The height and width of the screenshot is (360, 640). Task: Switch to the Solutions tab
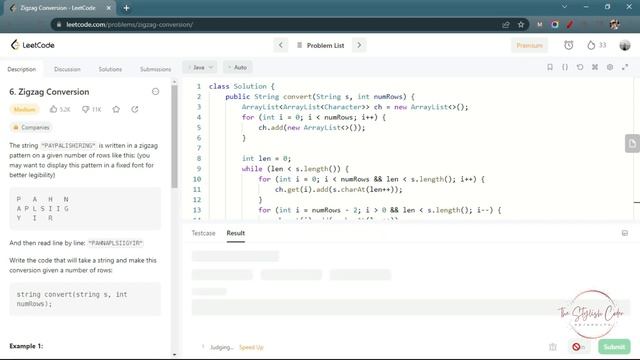click(x=110, y=69)
